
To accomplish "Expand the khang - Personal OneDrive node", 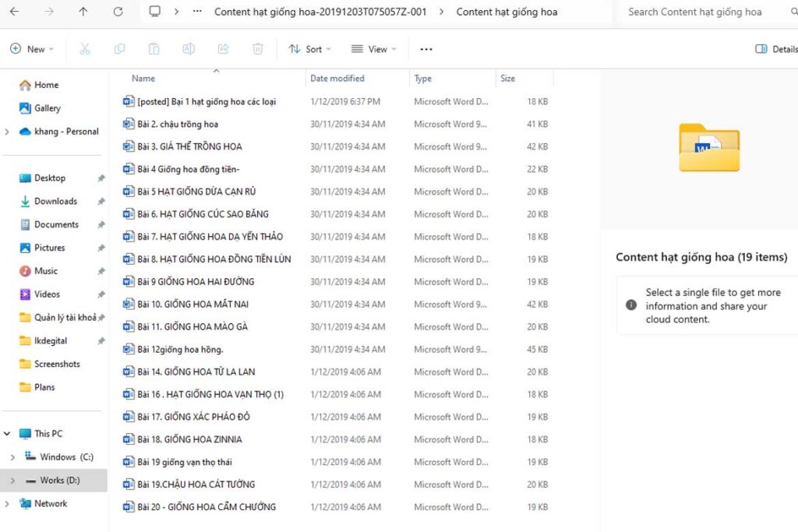I will point(6,132).
